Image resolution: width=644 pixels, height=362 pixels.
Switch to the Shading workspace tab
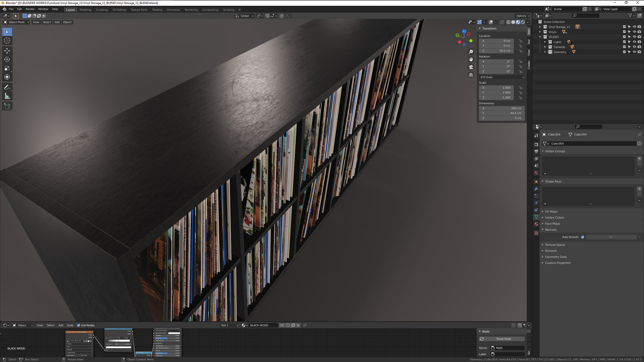tap(157, 10)
